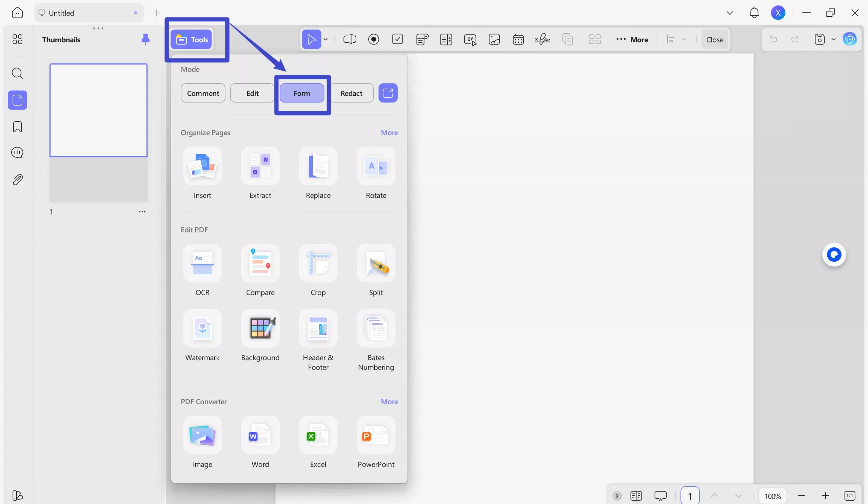Image resolution: width=868 pixels, height=504 pixels.
Task: Close the current Form mode
Action: tap(714, 39)
